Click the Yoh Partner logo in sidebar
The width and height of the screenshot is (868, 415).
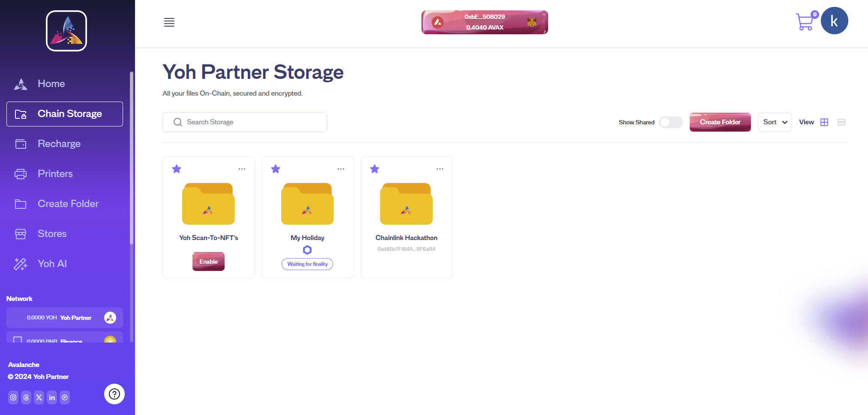coord(66,31)
